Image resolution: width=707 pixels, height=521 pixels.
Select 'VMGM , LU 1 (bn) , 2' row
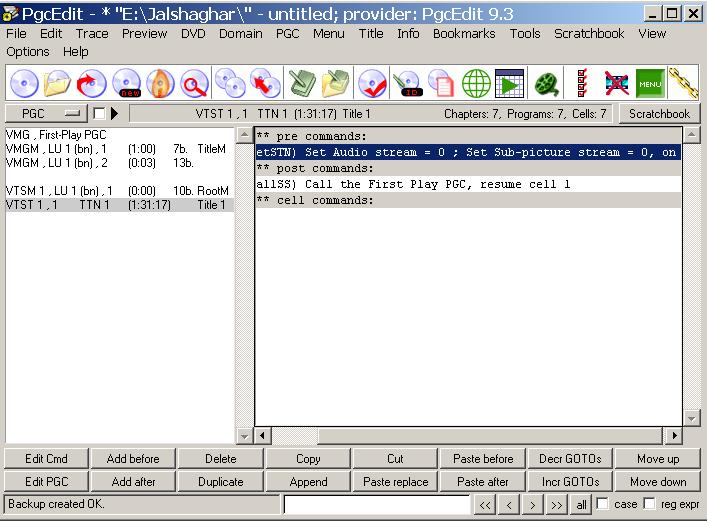coord(119,163)
